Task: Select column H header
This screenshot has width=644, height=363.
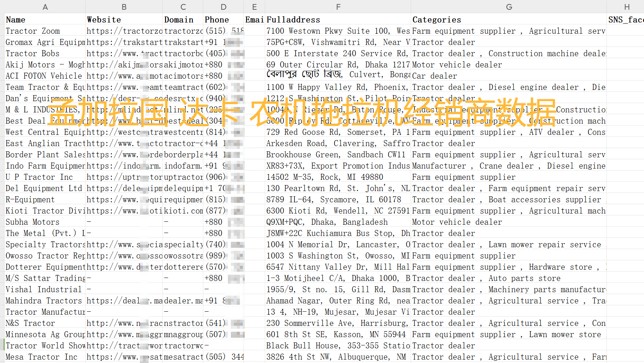Action: (x=626, y=7)
